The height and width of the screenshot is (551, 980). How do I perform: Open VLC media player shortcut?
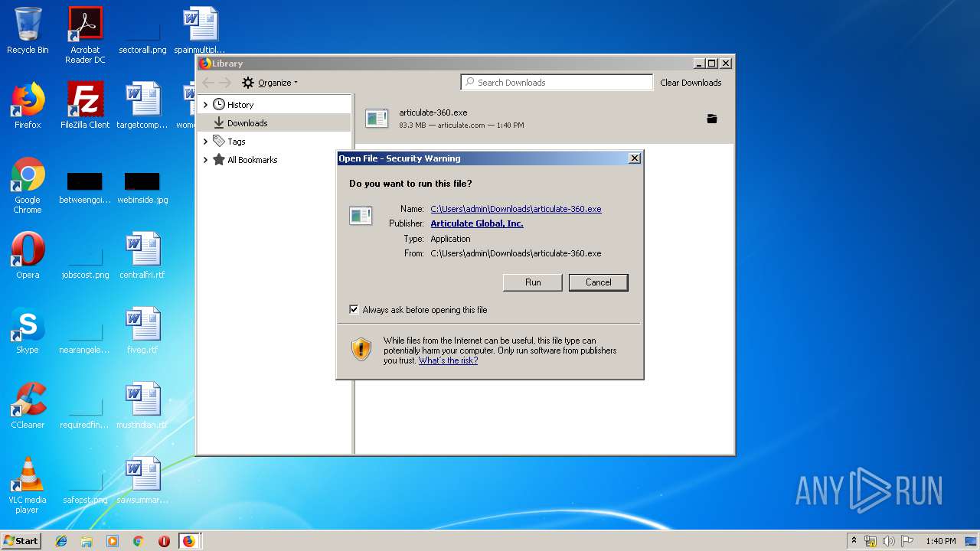click(x=28, y=485)
